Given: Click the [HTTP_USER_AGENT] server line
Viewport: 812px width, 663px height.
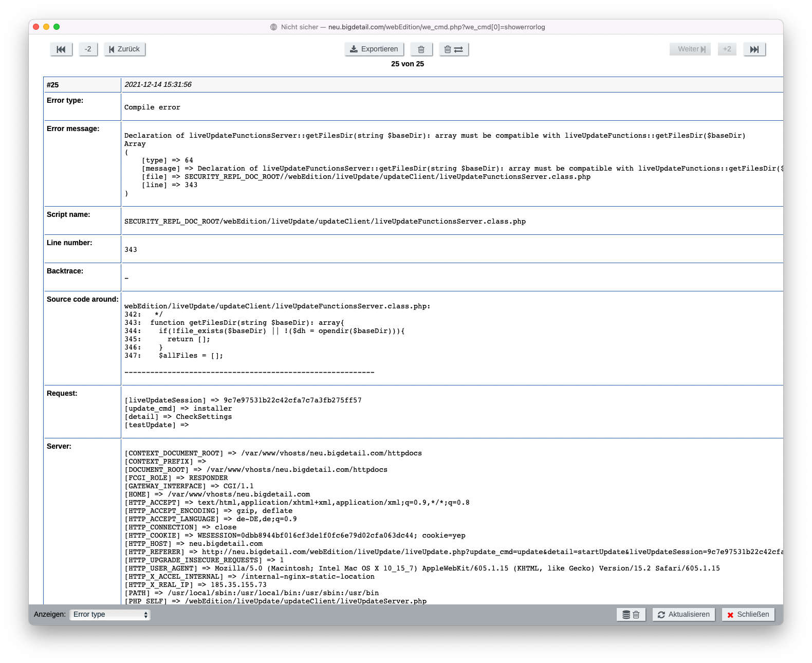Looking at the screenshot, I should [x=422, y=568].
